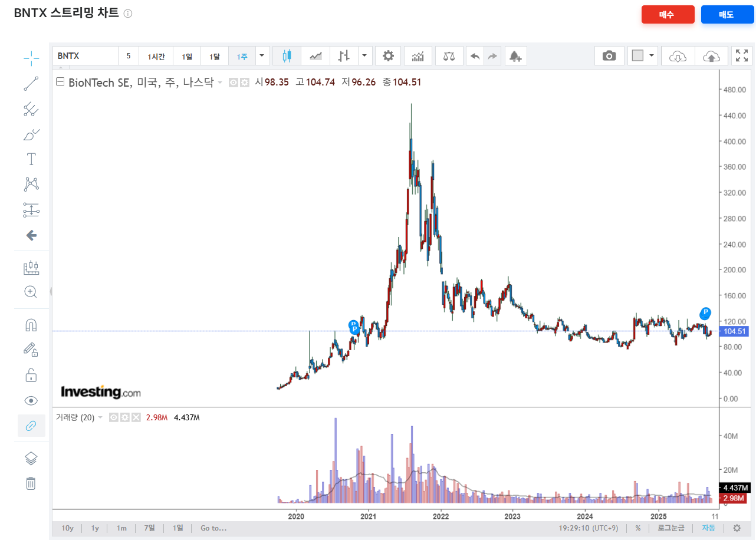Toggle magnet mode
Viewport: 756px width, 540px height.
pos(31,325)
